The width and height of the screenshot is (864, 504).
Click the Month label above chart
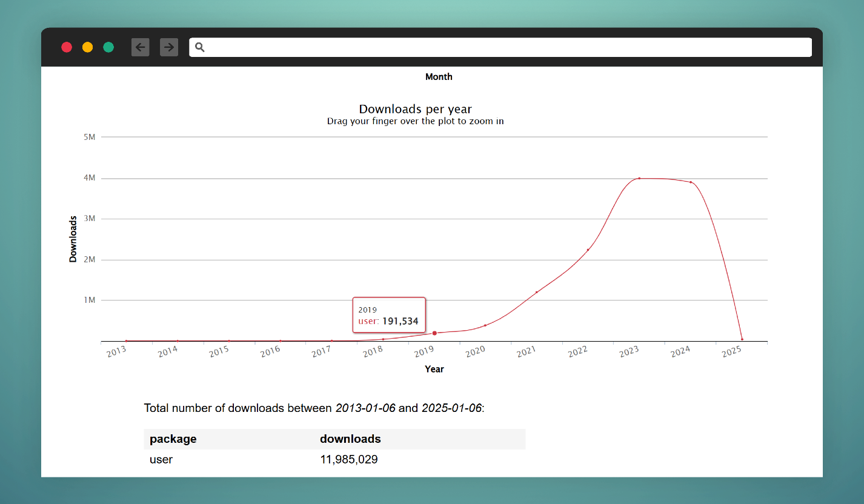pyautogui.click(x=439, y=77)
